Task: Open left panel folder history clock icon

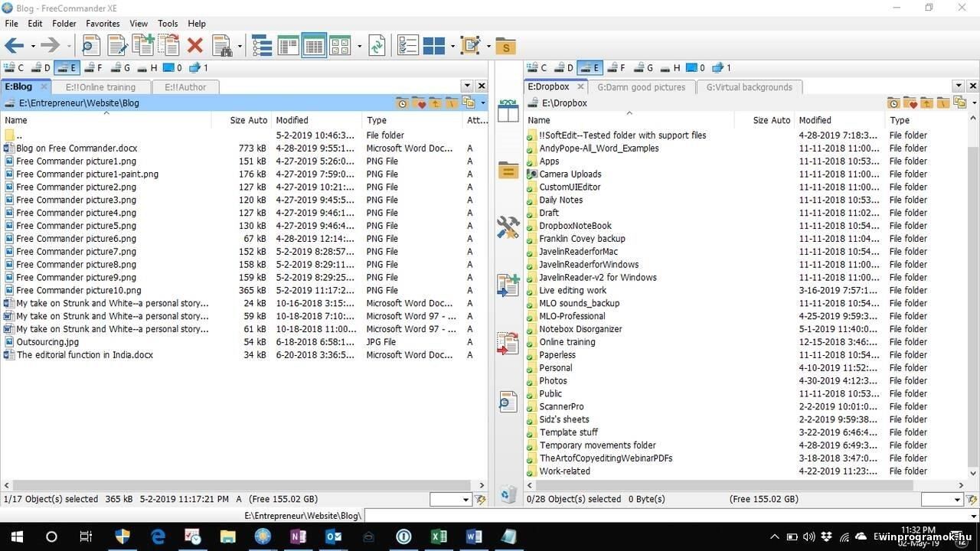Action: click(x=402, y=103)
